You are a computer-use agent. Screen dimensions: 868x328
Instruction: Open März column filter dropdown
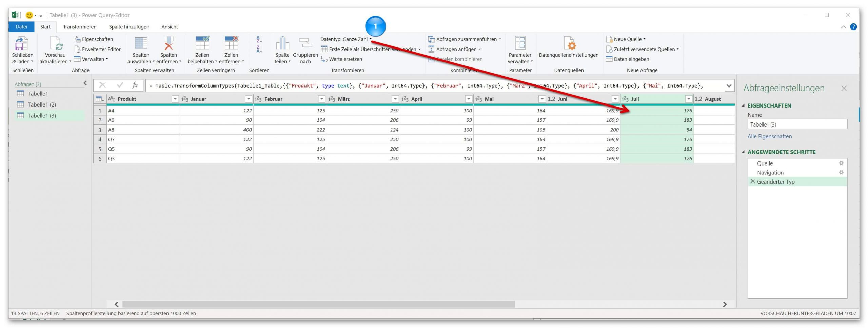[x=395, y=99]
